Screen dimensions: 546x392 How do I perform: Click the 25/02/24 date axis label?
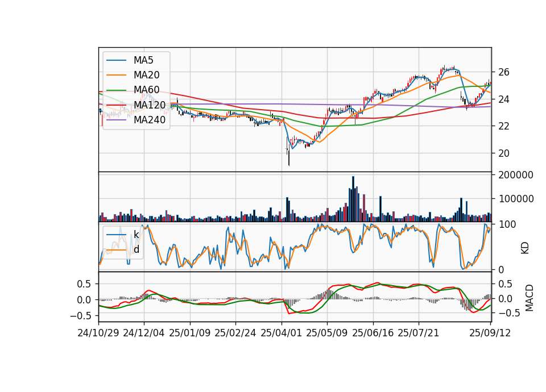click(x=235, y=333)
